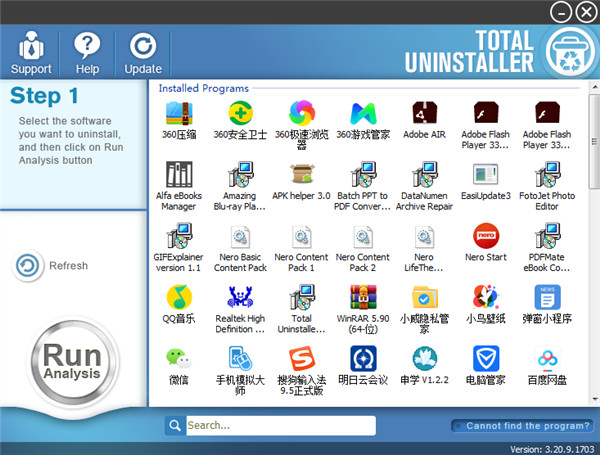Click Cannot find the program? button

click(522, 426)
